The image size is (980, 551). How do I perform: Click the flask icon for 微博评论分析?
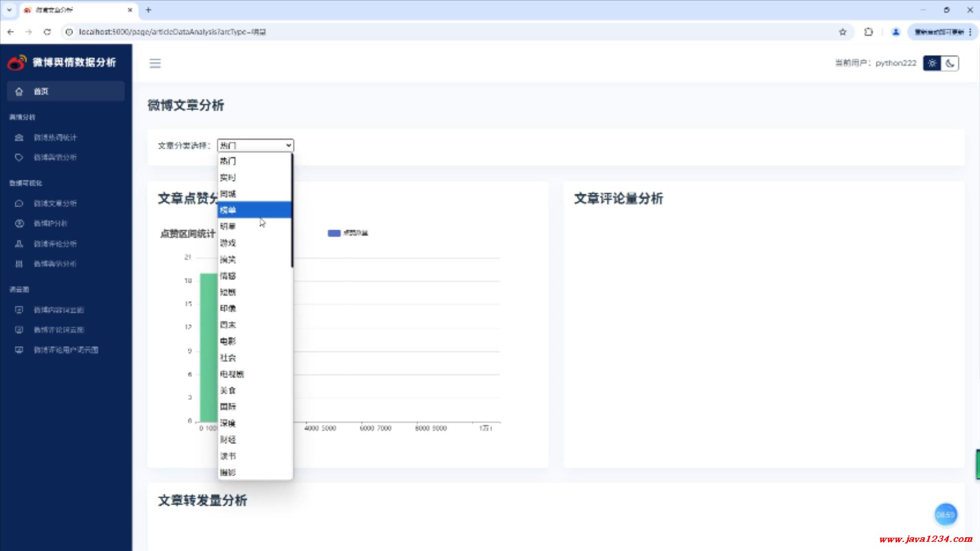click(19, 243)
